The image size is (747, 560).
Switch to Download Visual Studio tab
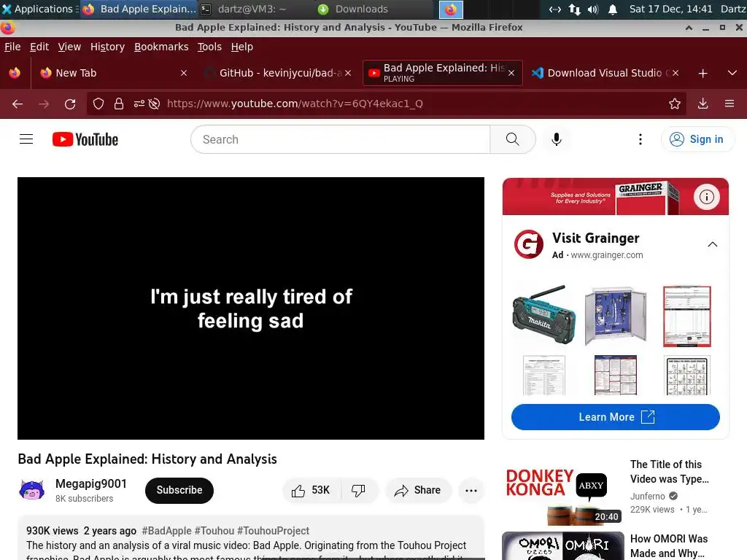pyautogui.click(x=605, y=73)
